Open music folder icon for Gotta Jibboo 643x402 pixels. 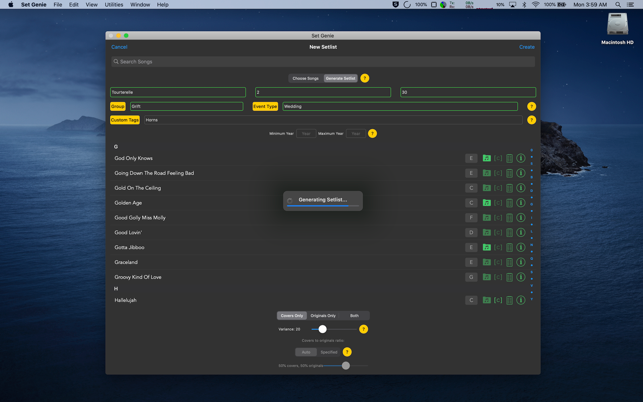tap(486, 247)
